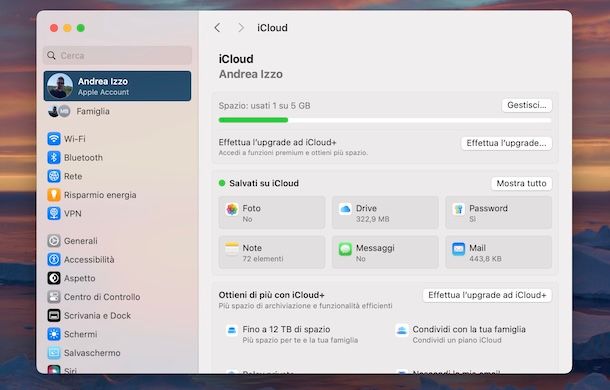Click the Mostra tutto button
The height and width of the screenshot is (390, 610).
click(x=521, y=183)
